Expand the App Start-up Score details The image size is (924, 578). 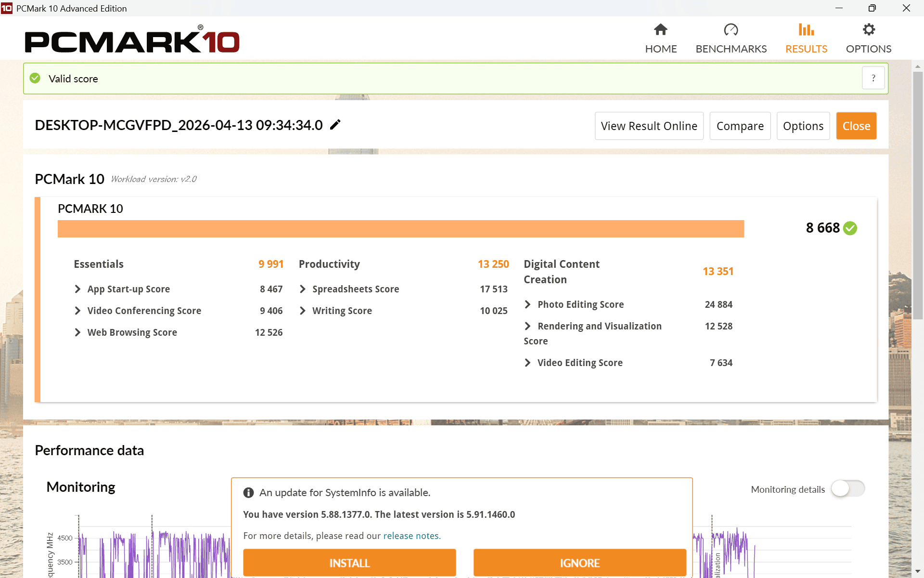tap(78, 289)
